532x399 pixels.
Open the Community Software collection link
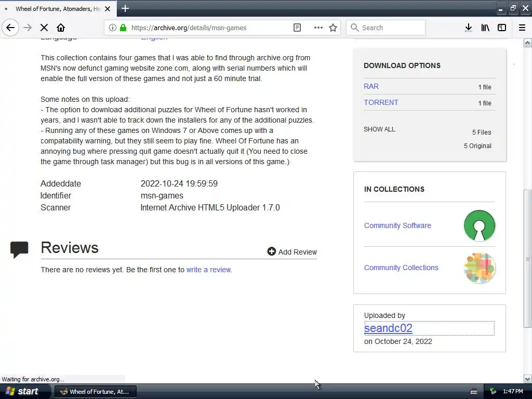pos(397,225)
